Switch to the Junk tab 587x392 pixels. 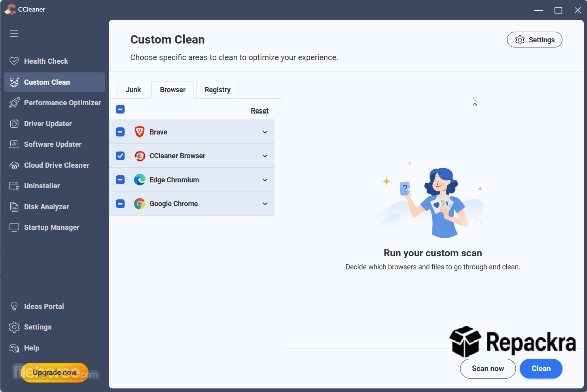[x=133, y=90]
